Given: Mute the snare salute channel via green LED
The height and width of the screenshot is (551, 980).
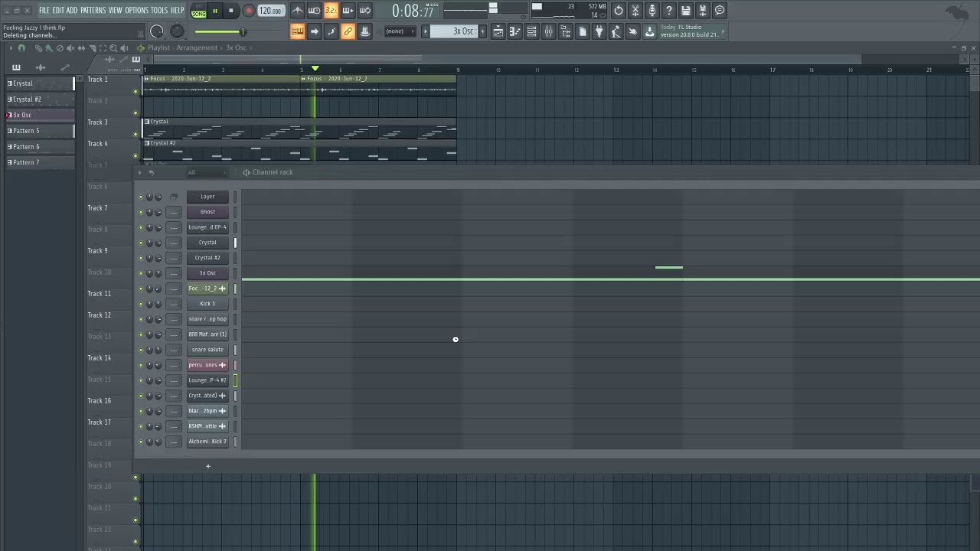Looking at the screenshot, I should 141,350.
